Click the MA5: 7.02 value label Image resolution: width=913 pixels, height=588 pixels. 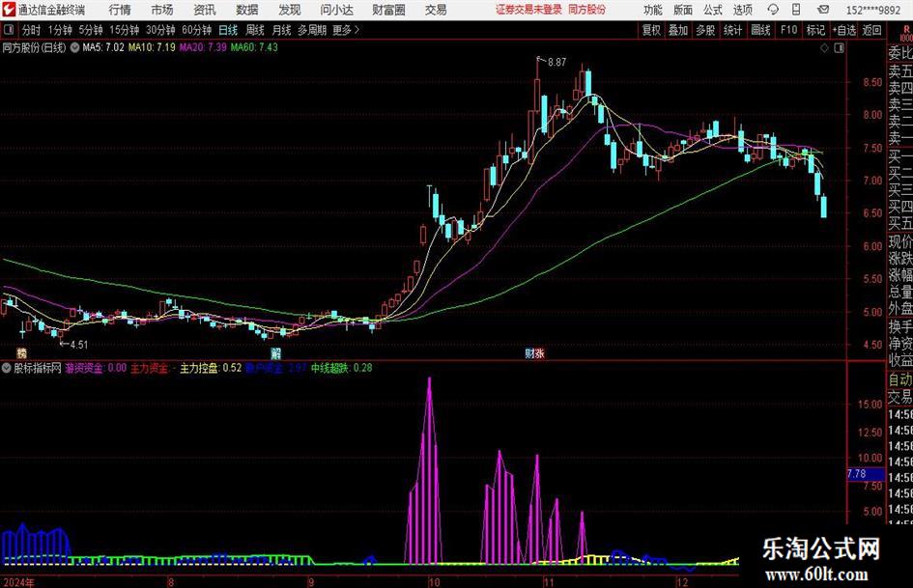[103, 47]
